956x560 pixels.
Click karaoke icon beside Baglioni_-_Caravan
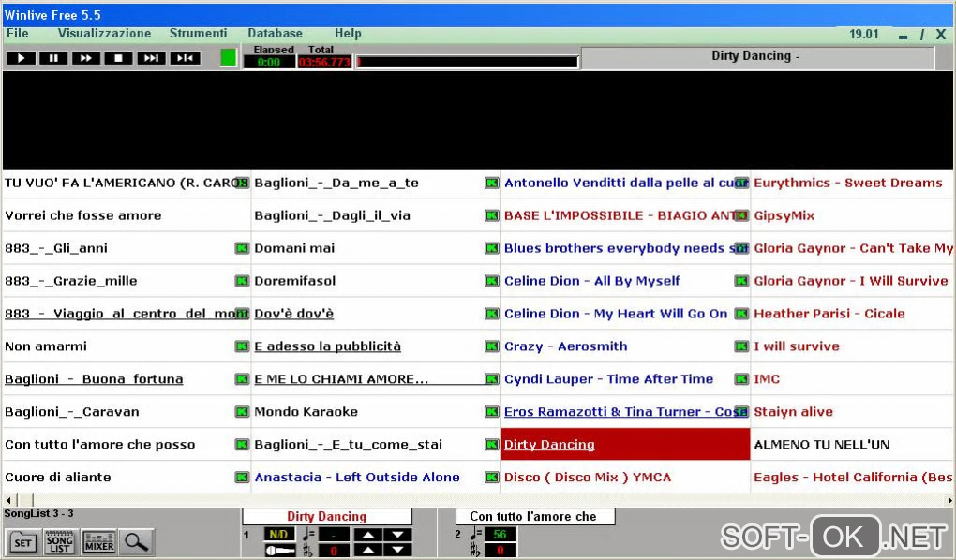coord(242,412)
